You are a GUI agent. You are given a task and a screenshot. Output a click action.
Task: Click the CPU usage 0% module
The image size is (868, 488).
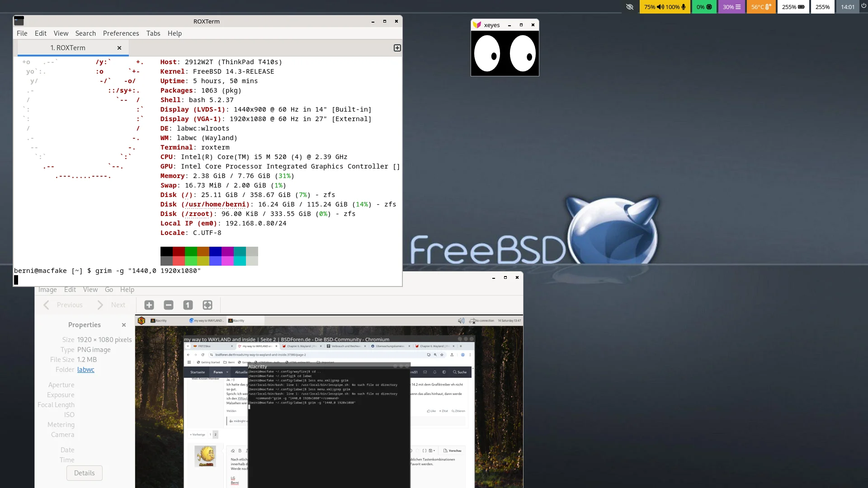pyautogui.click(x=704, y=7)
